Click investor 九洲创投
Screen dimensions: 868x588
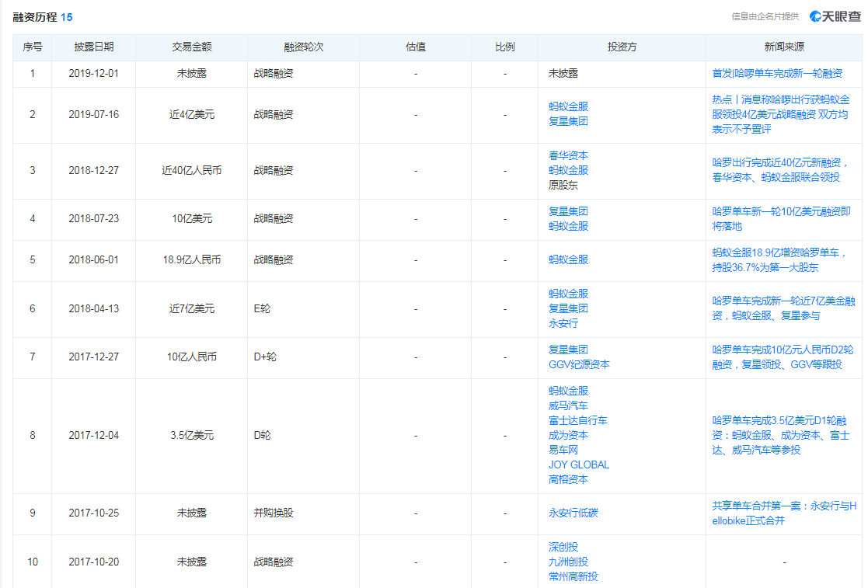pos(568,562)
